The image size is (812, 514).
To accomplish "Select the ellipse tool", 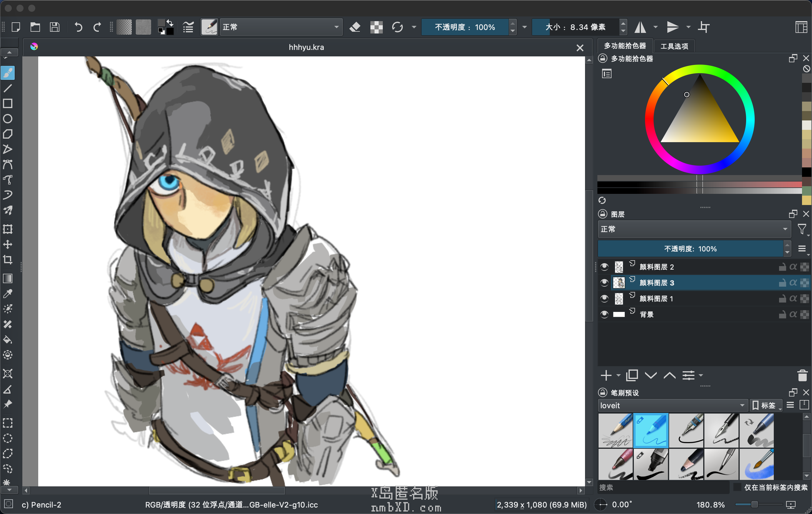I will click(x=8, y=119).
